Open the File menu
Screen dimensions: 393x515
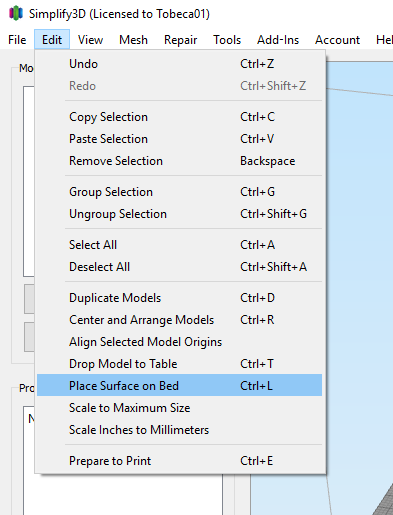click(17, 40)
